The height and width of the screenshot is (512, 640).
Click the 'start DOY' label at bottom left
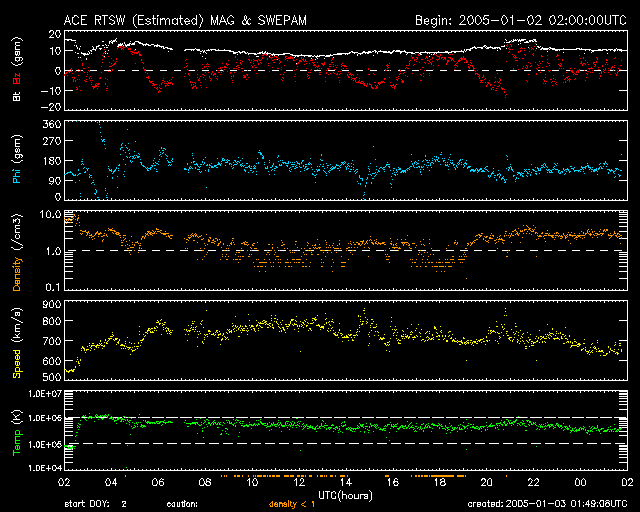coord(92,503)
